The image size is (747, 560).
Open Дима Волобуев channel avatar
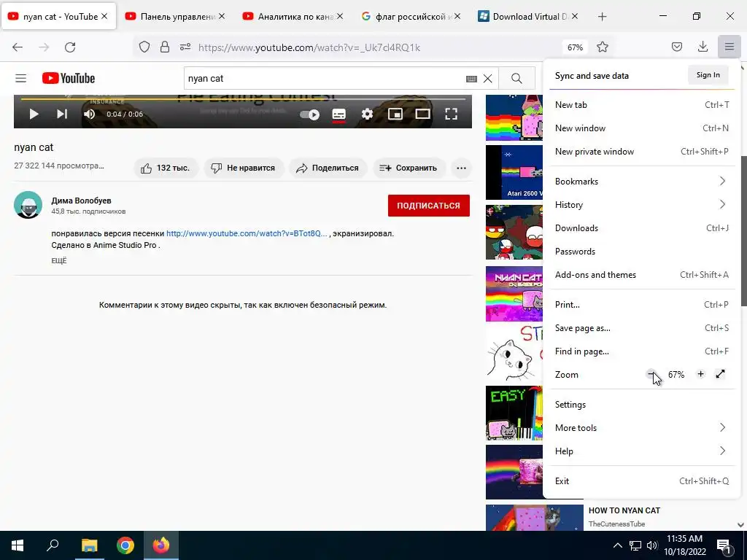(x=28, y=205)
